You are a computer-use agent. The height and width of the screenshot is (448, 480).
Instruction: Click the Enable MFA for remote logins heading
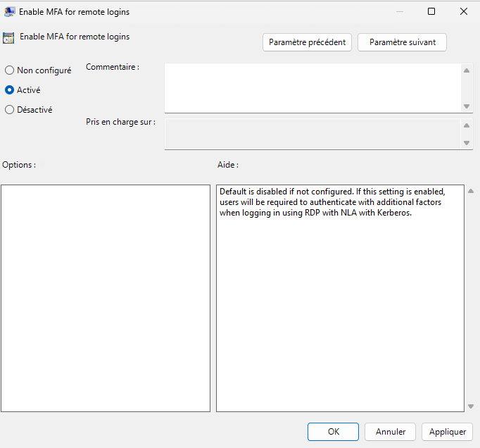[75, 37]
